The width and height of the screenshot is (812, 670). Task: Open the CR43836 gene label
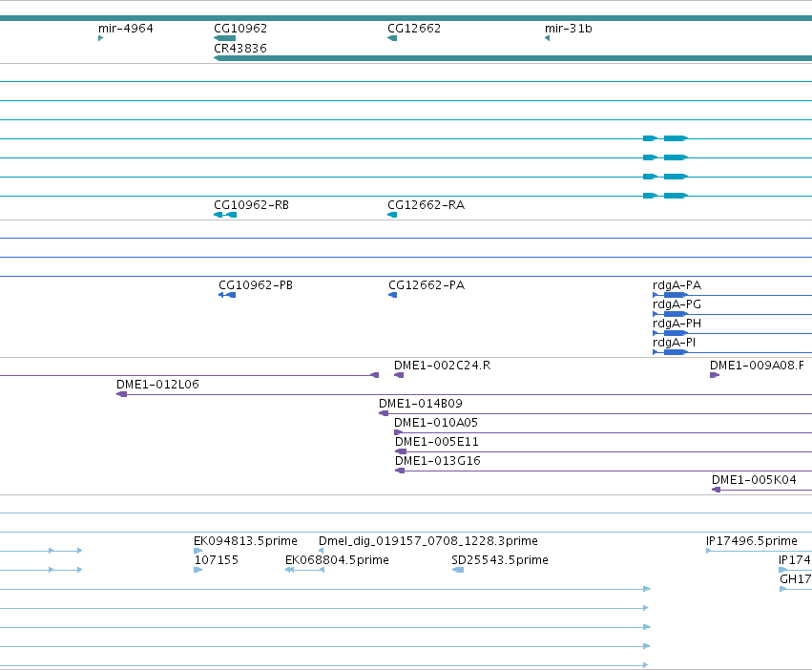tap(240, 48)
